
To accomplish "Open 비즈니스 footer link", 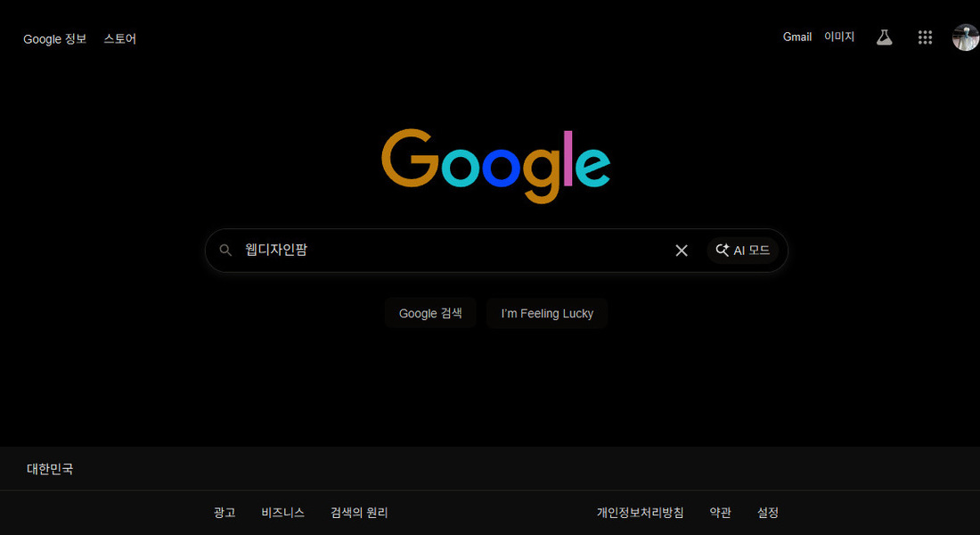I will 282,513.
